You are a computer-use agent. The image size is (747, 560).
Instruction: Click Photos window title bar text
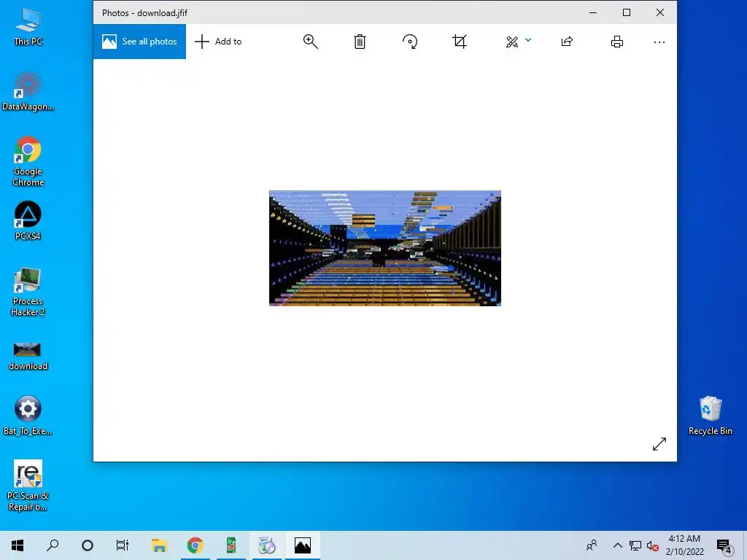click(145, 13)
